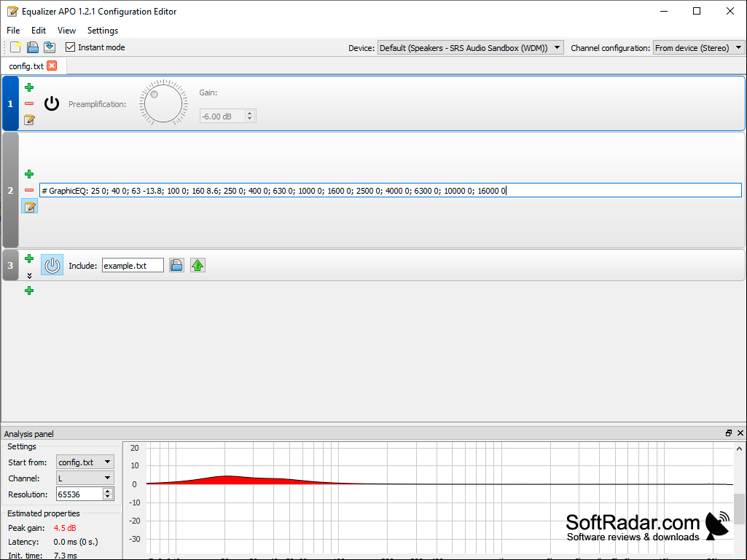Click the Preamplification gain dial
Image resolution: width=747 pixels, height=560 pixels.
tap(163, 103)
